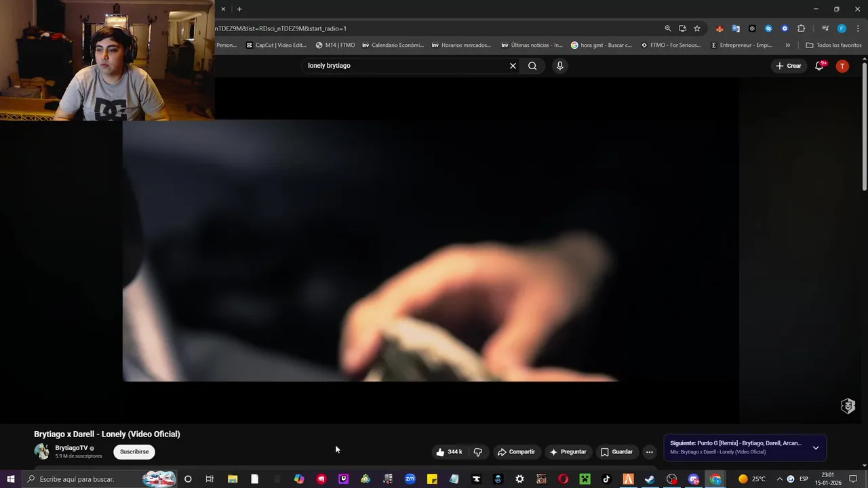868x488 pixels.
Task: Open Windows notification center icon
Action: [853, 479]
